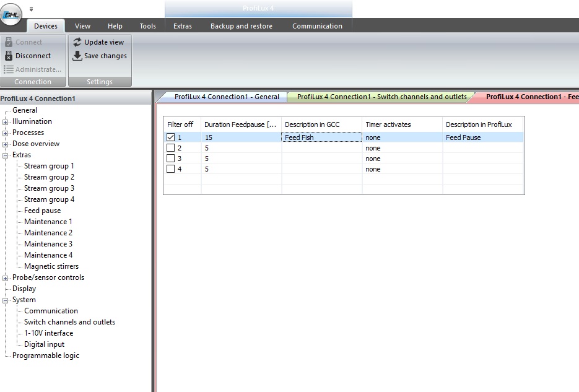Screen dimensions: 579x392
Task: Open the Extras ribbon tab
Action: click(183, 26)
